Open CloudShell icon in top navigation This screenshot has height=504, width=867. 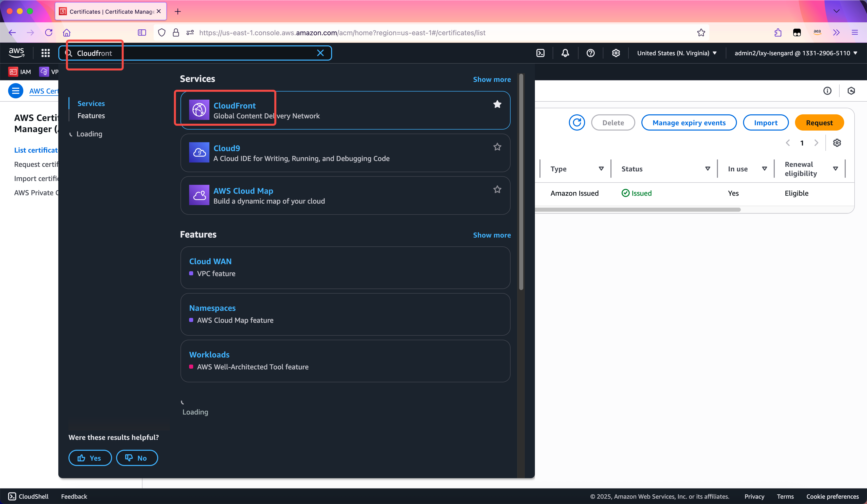[x=540, y=53]
